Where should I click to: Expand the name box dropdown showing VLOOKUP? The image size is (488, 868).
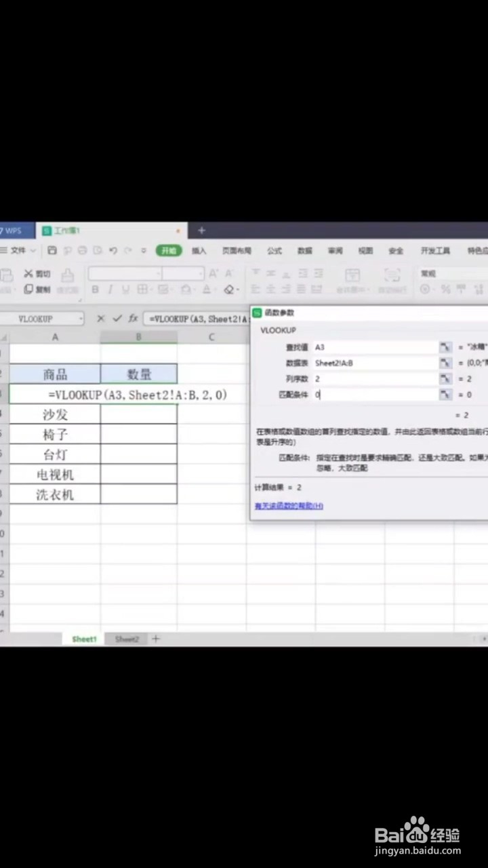coord(81,319)
